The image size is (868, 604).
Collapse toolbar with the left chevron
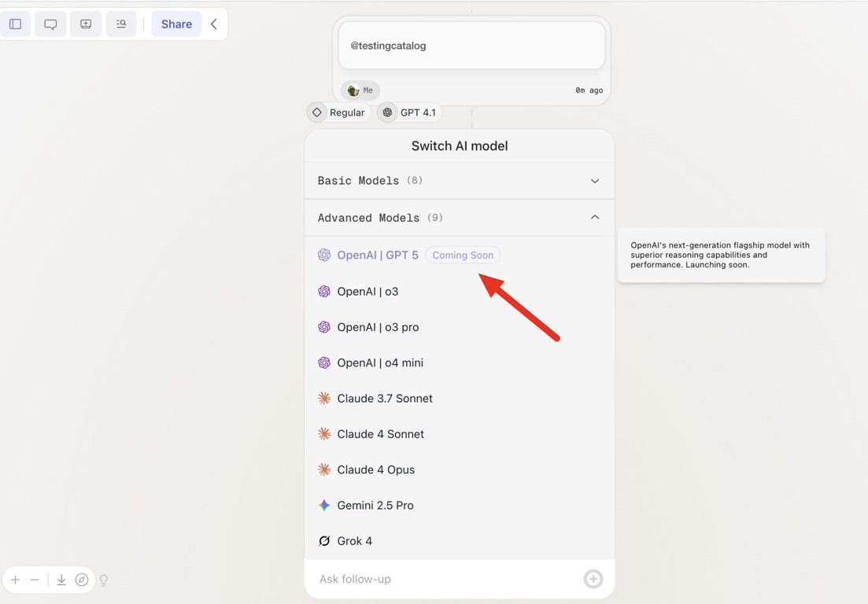tap(214, 24)
